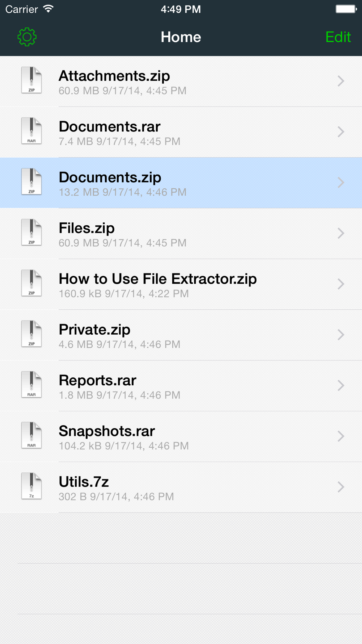Tap the Reports.rar archive icon

(31, 384)
